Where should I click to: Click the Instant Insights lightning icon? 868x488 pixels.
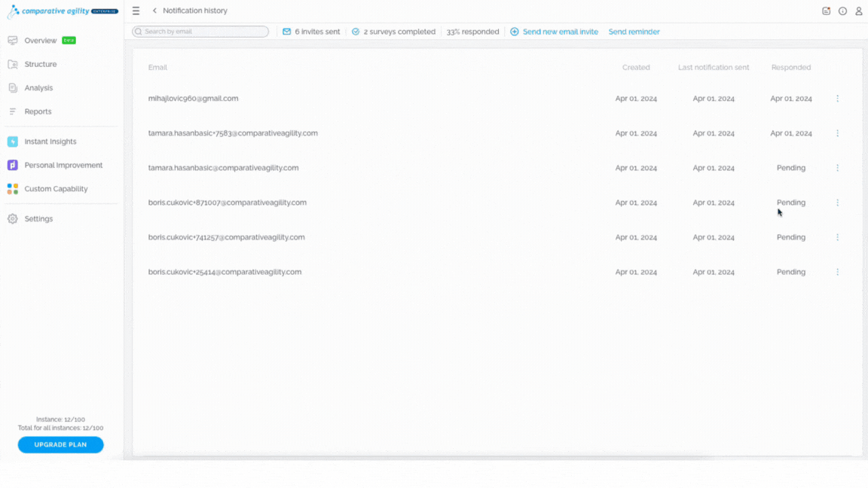click(13, 142)
